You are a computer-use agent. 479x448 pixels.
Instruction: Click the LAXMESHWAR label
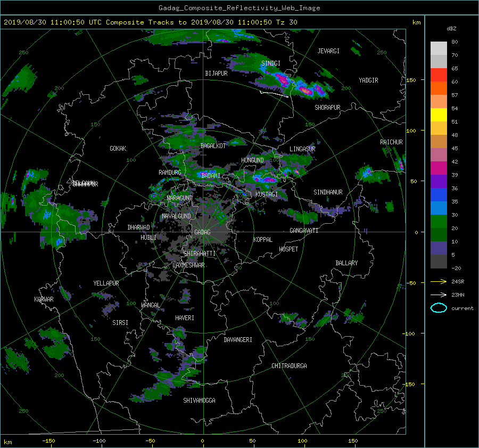[188, 265]
